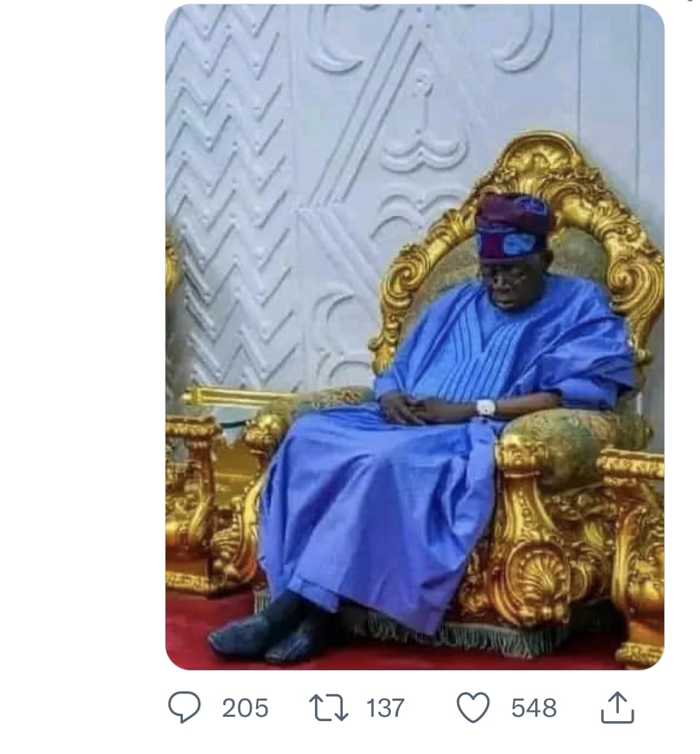Start a reply next to 205
700x754 pixels.
184,707
